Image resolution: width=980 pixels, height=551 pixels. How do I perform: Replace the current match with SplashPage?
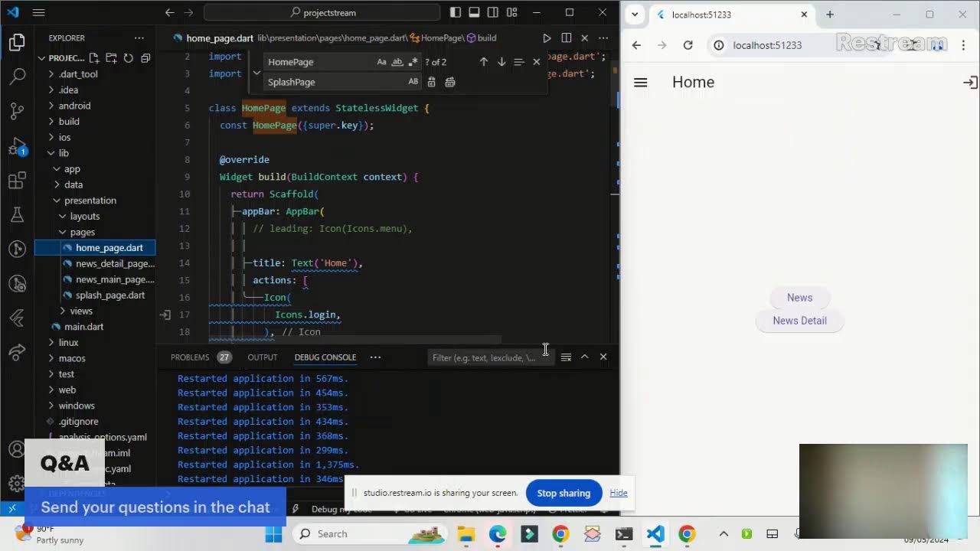coord(431,82)
